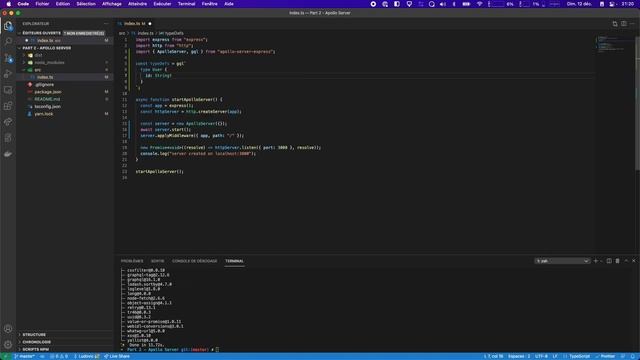Click TypeScript language mode in status bar
Screen dimensions: 640x360
pos(579,356)
